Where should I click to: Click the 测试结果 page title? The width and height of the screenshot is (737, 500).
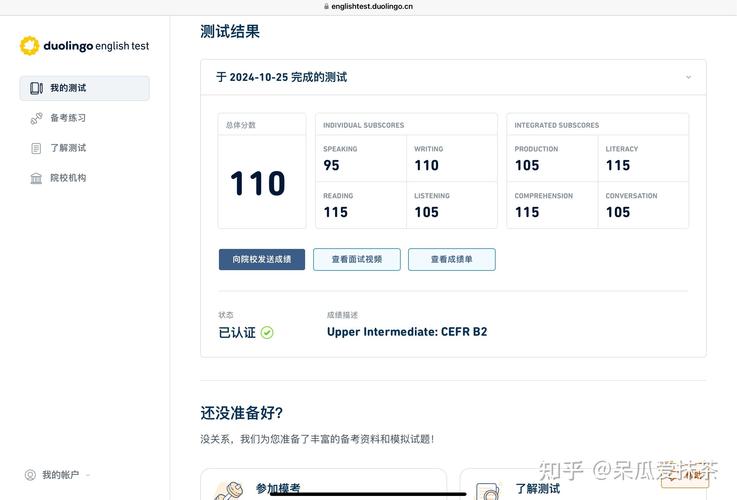click(230, 31)
